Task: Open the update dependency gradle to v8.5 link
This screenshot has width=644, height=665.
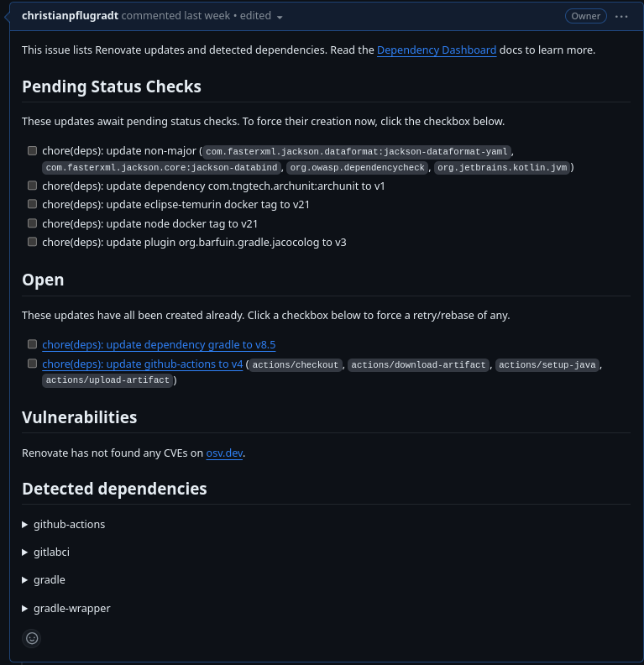Action: tap(159, 345)
